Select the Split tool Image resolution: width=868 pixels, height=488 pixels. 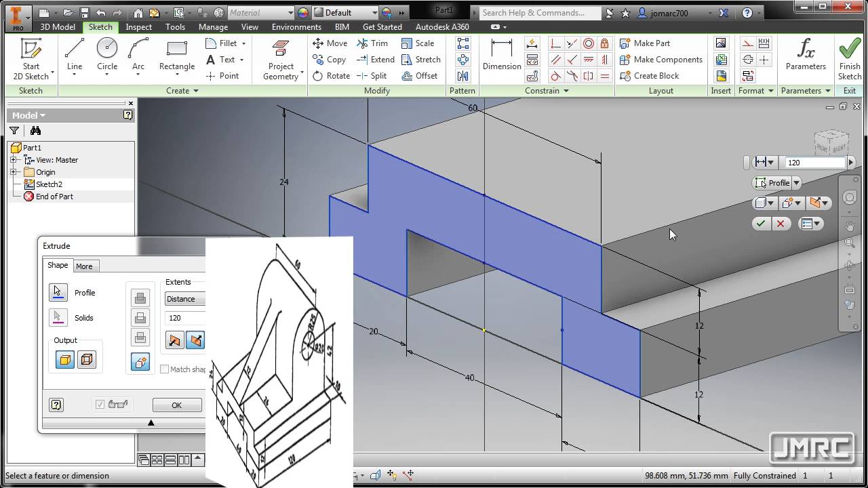click(372, 76)
